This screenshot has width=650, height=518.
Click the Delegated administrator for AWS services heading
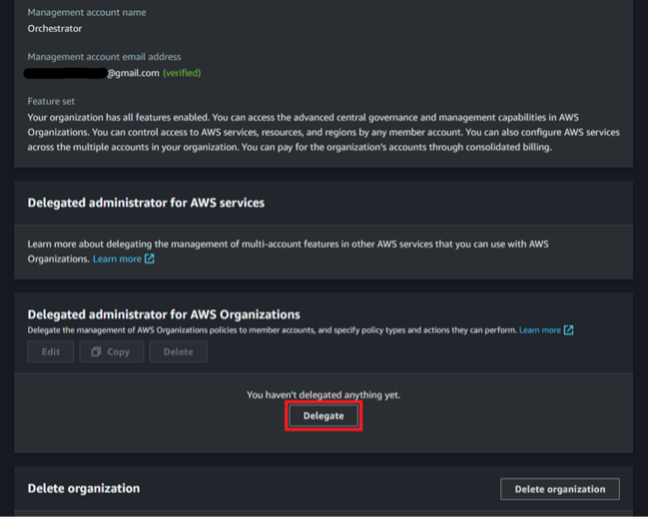pos(146,203)
